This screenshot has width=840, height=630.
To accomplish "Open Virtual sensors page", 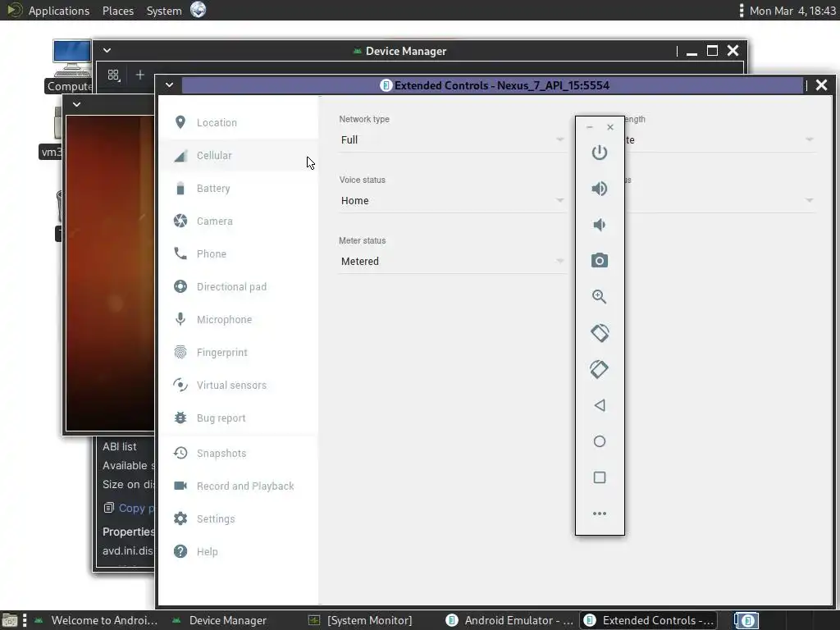I will (239, 386).
